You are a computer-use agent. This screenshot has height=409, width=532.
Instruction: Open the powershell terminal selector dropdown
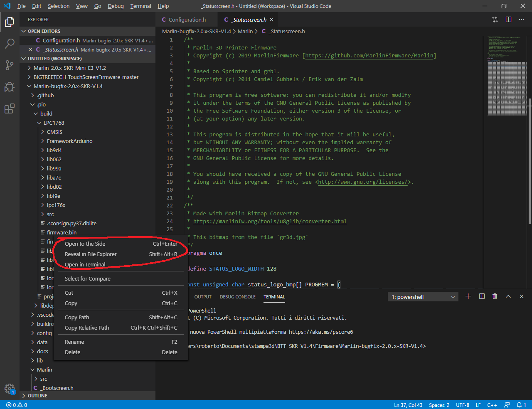tap(424, 297)
